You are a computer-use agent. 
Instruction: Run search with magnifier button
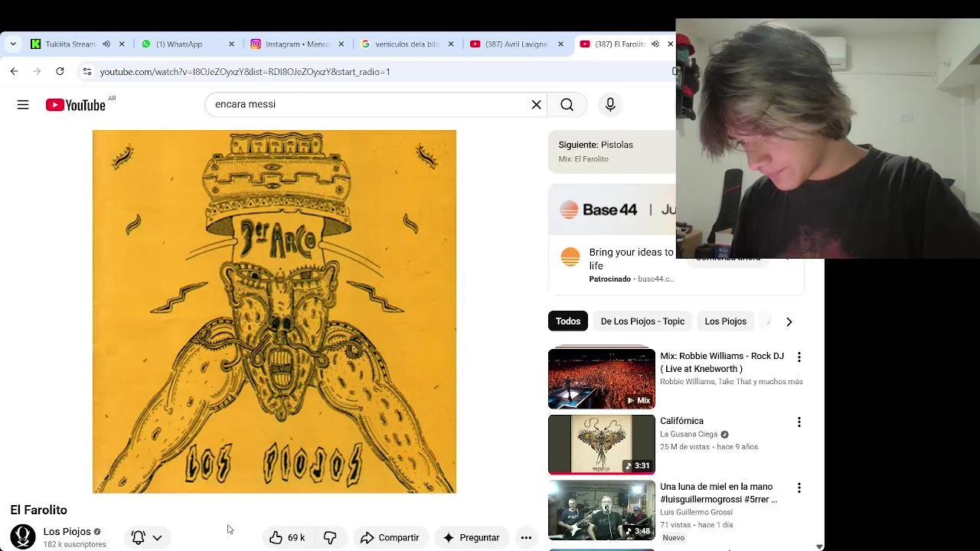click(567, 105)
